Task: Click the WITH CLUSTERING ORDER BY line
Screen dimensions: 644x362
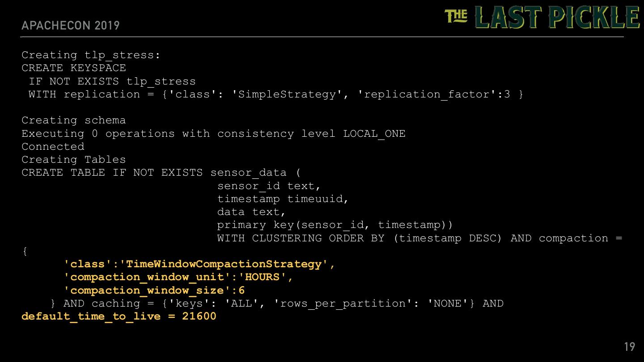Action: pos(419,238)
